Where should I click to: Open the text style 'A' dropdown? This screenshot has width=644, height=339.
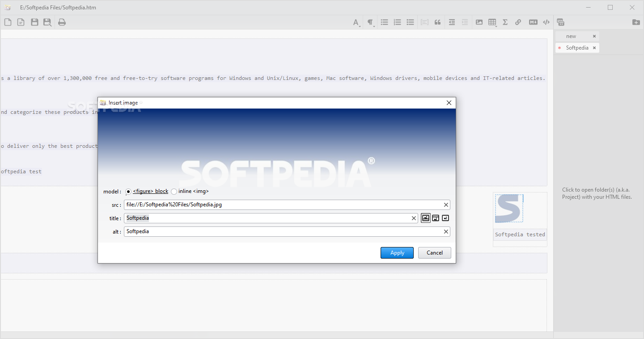coord(356,22)
